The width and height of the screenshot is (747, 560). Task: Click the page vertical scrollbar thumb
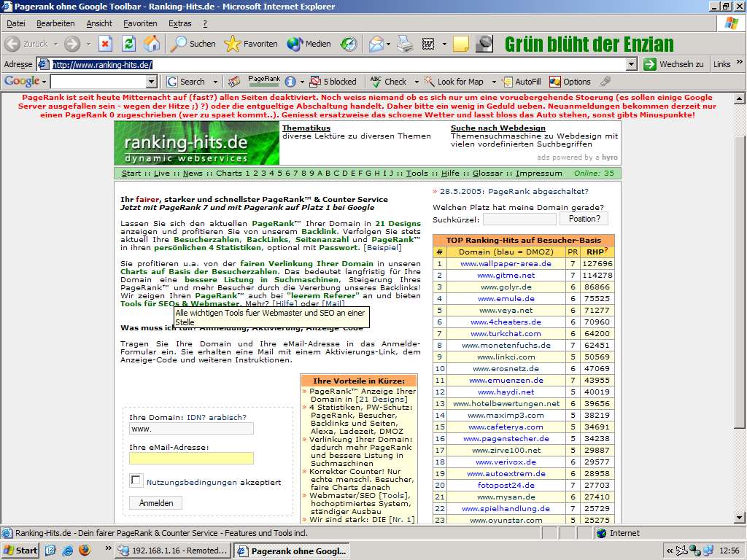(x=739, y=281)
